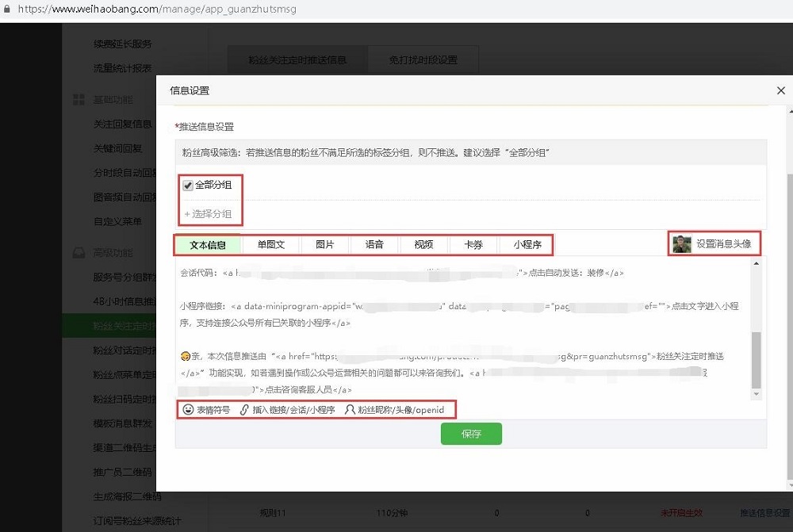Open 48小时信息推送 sidebar item
793x532 pixels.
click(x=125, y=301)
